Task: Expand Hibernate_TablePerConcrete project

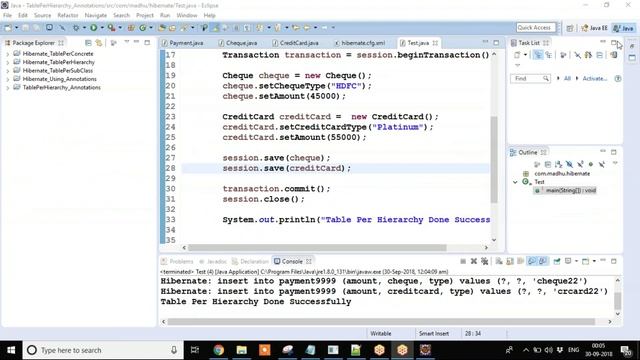Action: (7, 54)
